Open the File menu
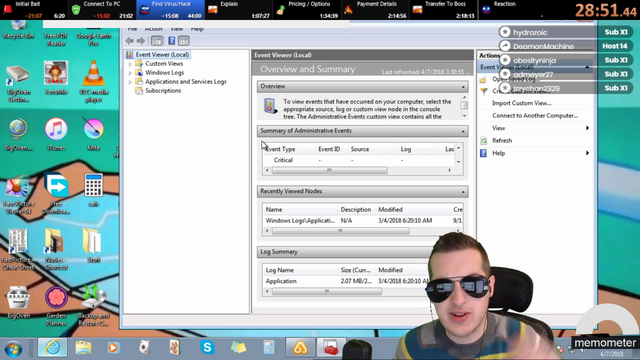Screen dimensions: 640x360 click(132, 29)
